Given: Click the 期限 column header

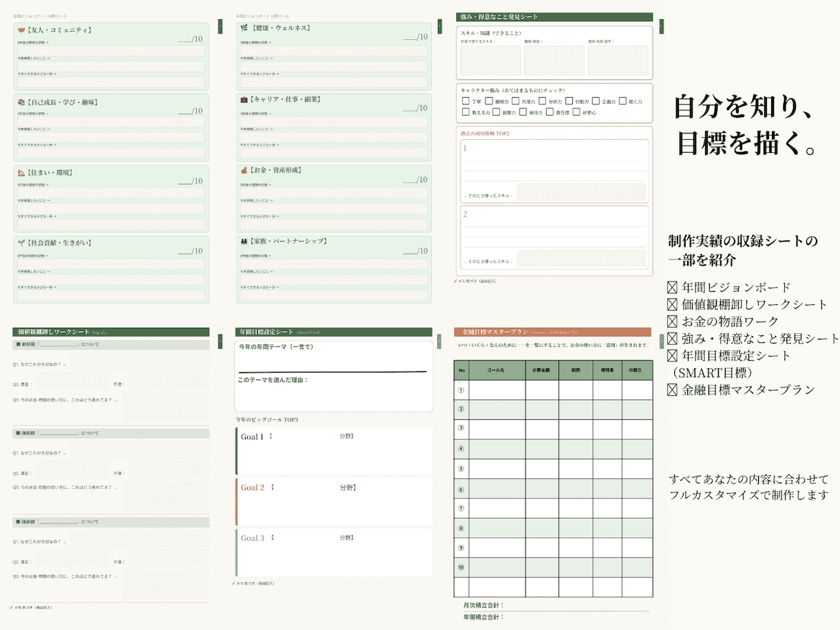Looking at the screenshot, I should click(575, 370).
